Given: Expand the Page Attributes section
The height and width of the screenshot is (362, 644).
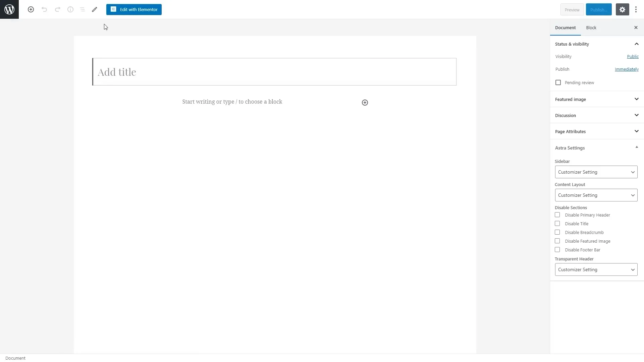Looking at the screenshot, I should pyautogui.click(x=596, y=131).
